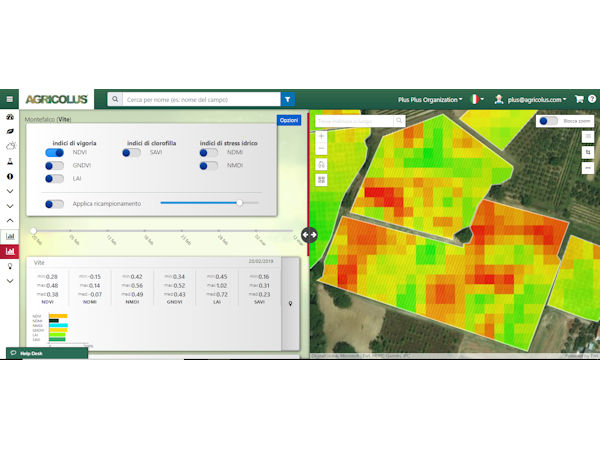This screenshot has height=450, width=600.
Task: Adjust the resampling slider thumb
Action: (x=240, y=203)
